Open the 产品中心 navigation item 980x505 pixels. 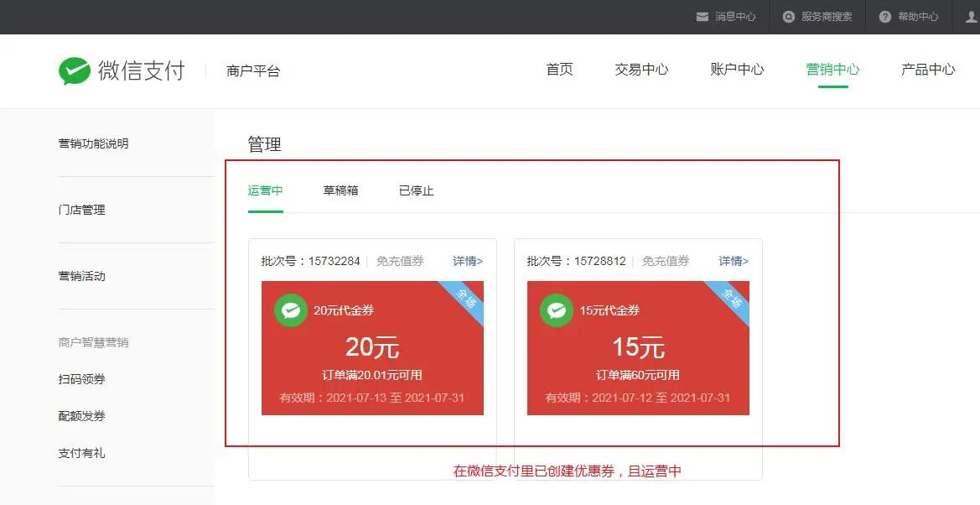928,70
